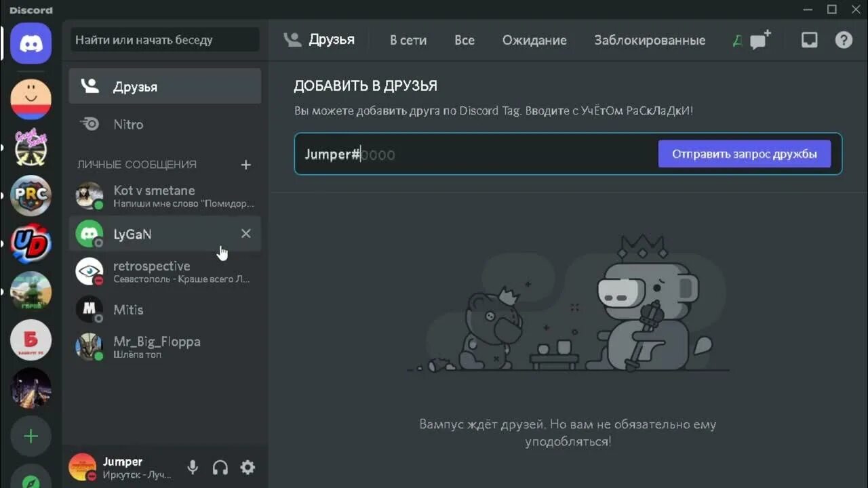This screenshot has width=868, height=488.
Task: Open the night city server icon
Action: pyautogui.click(x=31, y=388)
